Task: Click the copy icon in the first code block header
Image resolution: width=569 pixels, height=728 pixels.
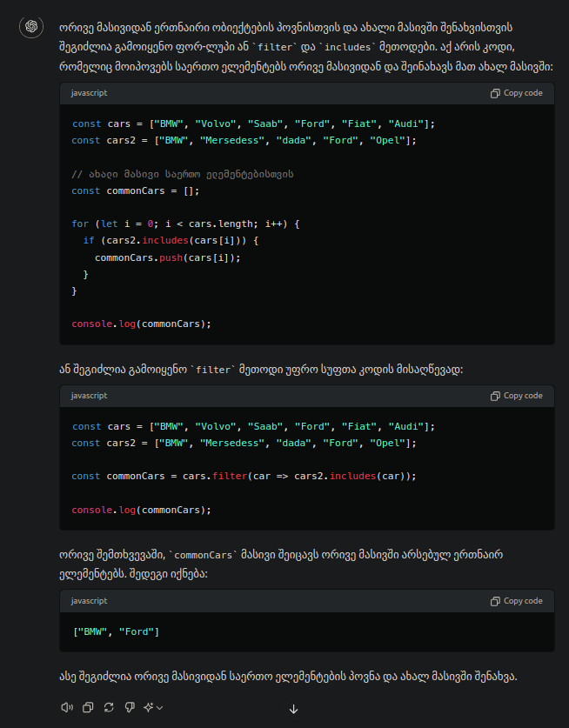Action: coord(495,93)
